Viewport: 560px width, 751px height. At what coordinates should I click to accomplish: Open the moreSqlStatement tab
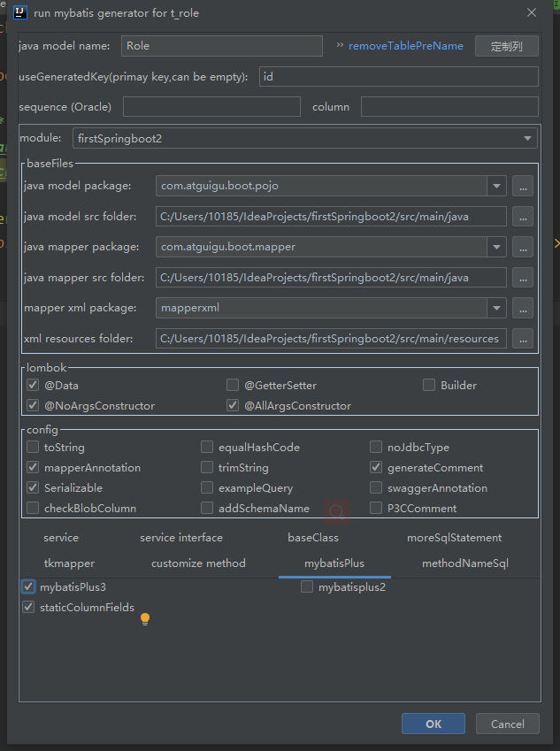(454, 538)
